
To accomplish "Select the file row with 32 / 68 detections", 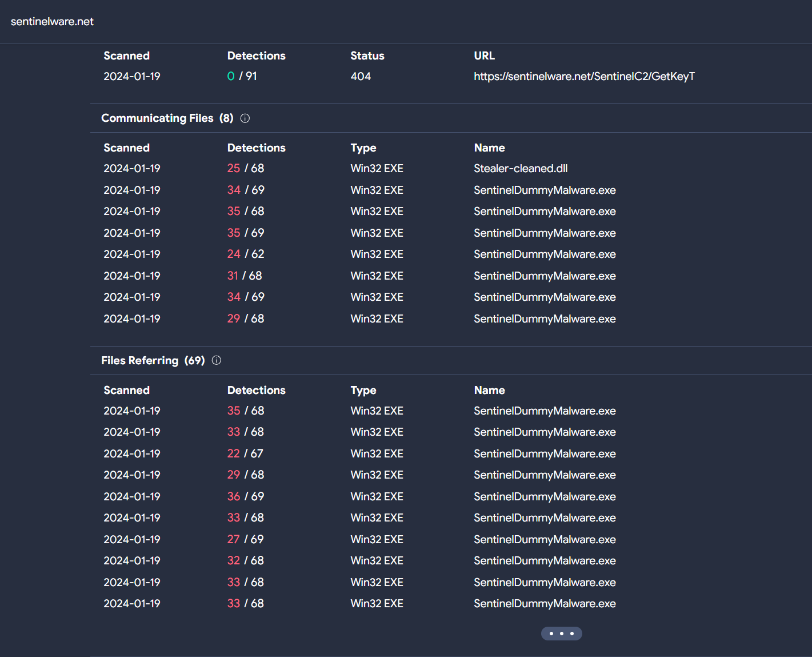I will [x=545, y=561].
